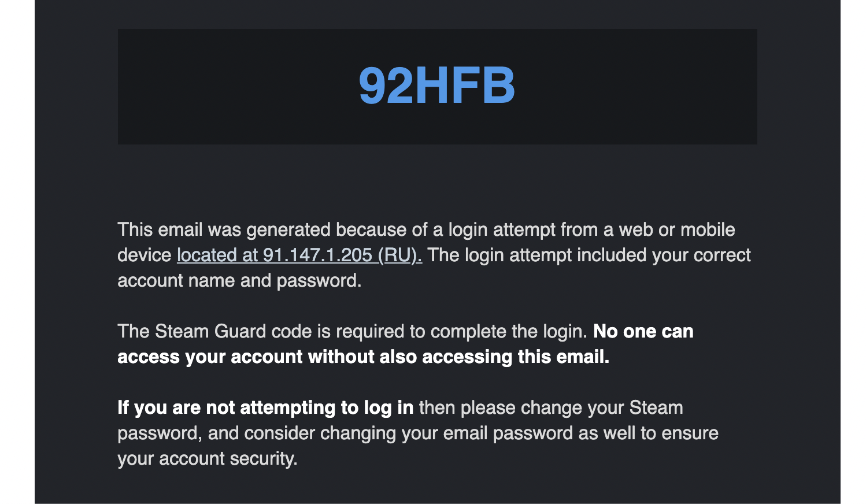Viewport: 866px width, 504px height.
Task: Click the IP address 91.147.1.205
Action: pos(317,255)
